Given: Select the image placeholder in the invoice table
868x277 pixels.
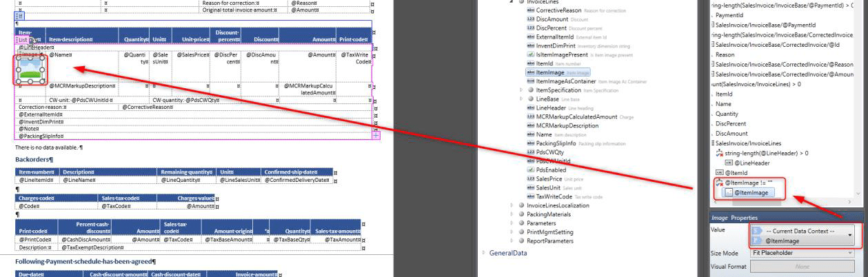Looking at the screenshot, I should click(30, 68).
